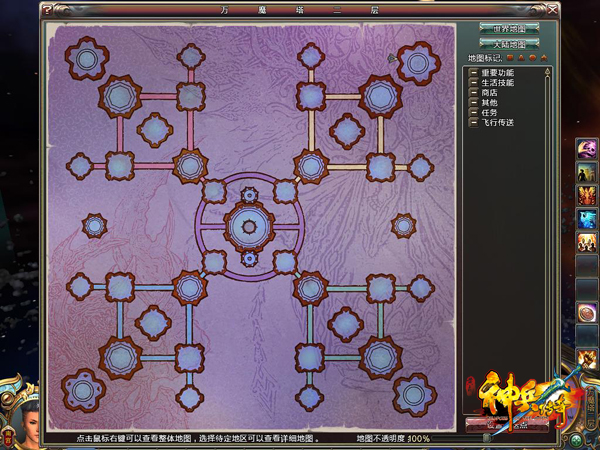Viewport: 600px width, 450px height.
Task: Select the 飞行传送 list entry text
Action: pos(497,122)
